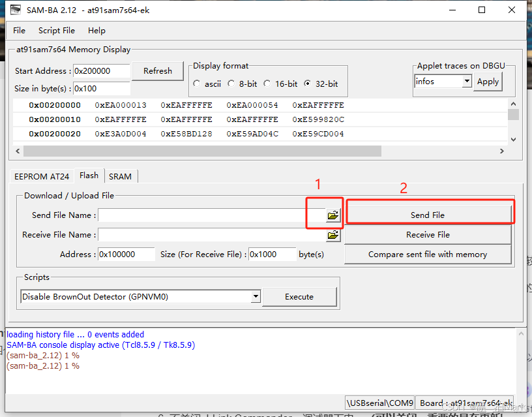Select memory address 0x00200020

[x=55, y=134]
